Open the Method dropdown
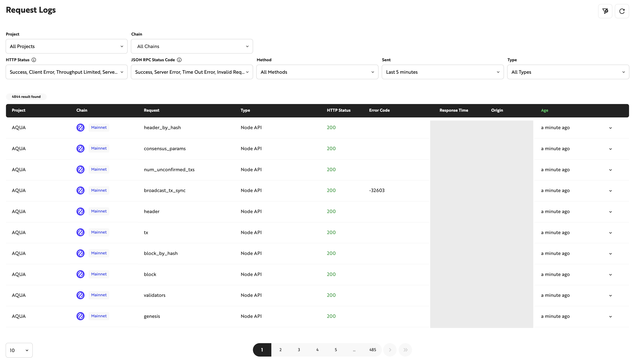The height and width of the screenshot is (364, 635). tap(317, 72)
